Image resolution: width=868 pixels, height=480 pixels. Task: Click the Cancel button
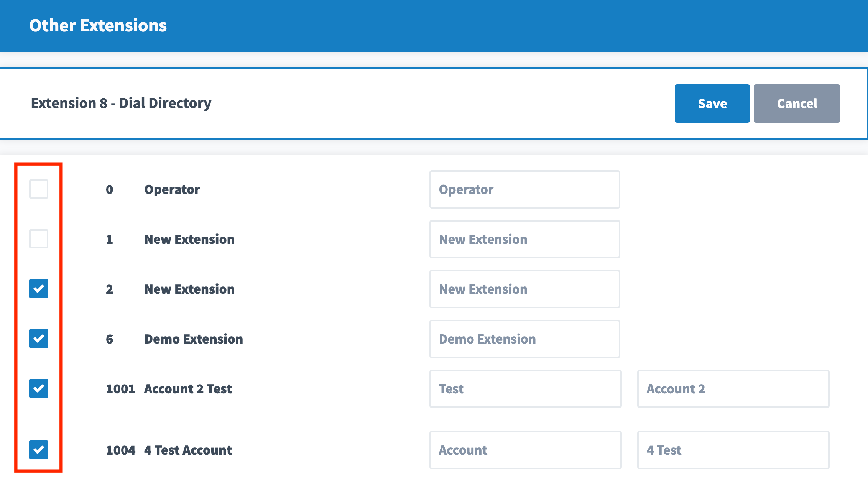click(797, 104)
